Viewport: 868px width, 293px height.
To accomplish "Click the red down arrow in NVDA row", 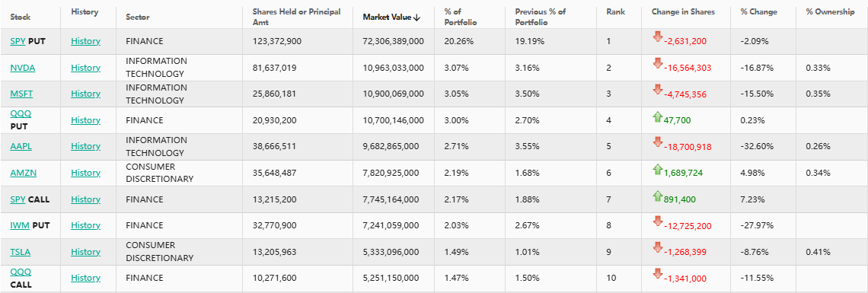I will click(x=658, y=63).
